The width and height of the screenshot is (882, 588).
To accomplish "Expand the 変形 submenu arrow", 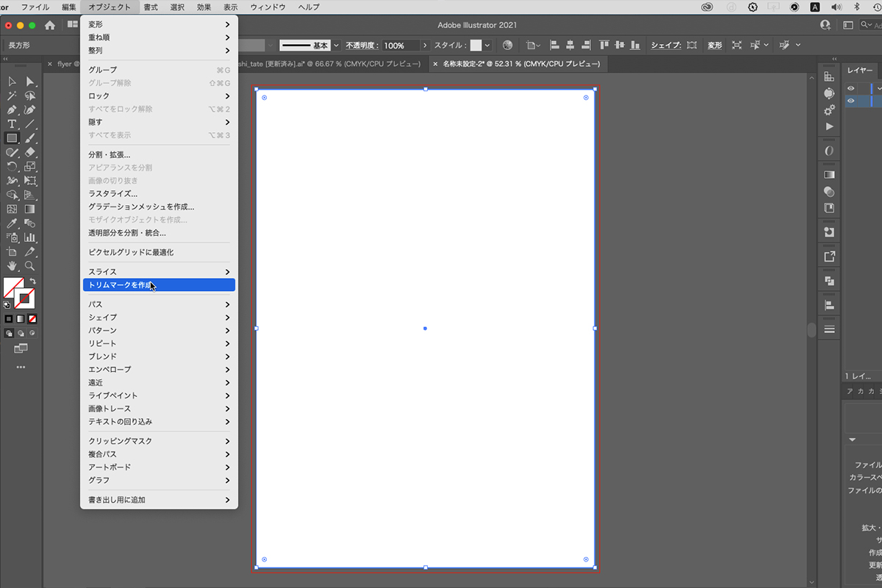I will point(227,24).
